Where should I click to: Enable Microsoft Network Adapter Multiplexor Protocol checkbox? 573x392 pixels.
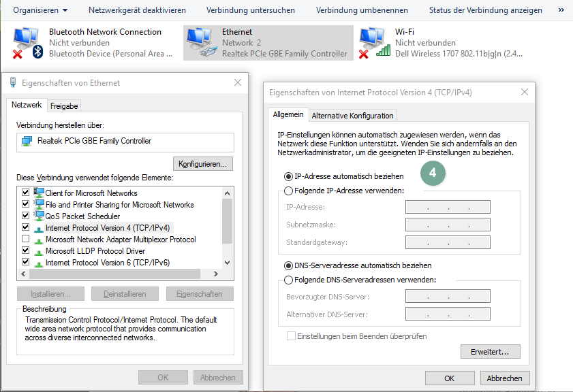tap(26, 240)
